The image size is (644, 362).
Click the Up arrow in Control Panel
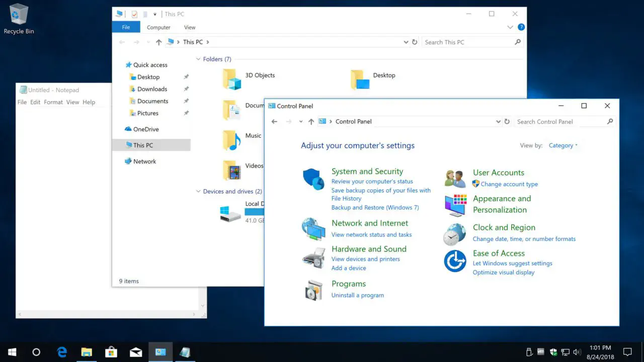coord(311,122)
